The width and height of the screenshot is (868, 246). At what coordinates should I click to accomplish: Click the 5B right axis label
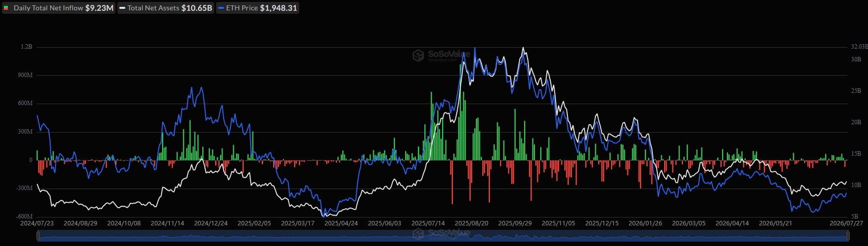pos(854,217)
